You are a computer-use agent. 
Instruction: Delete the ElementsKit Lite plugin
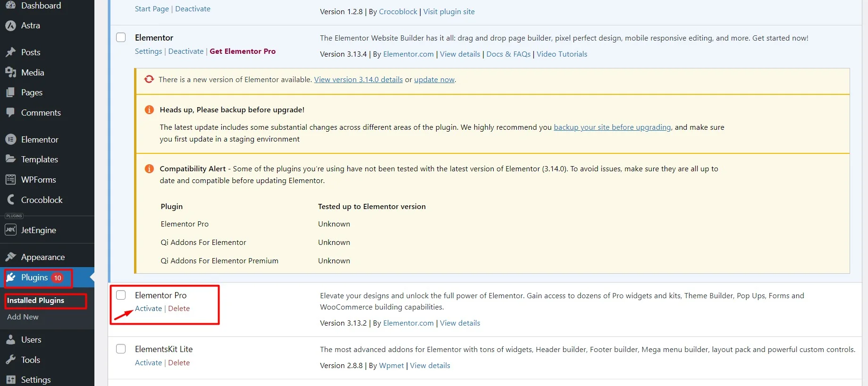tap(179, 362)
